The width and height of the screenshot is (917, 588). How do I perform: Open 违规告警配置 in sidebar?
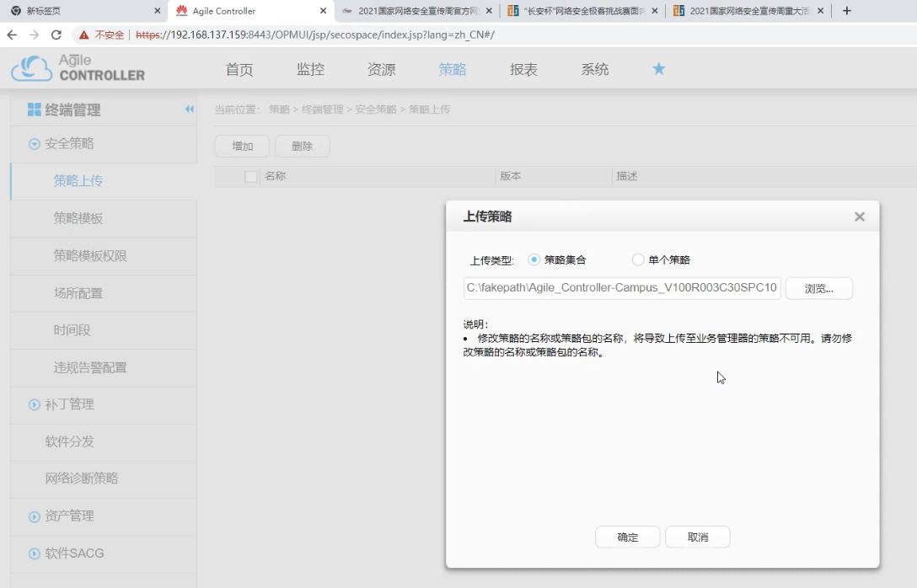point(90,367)
